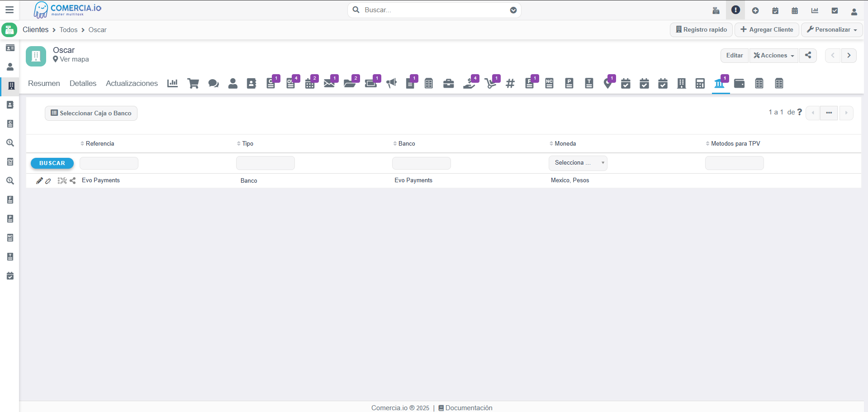868x412 pixels.
Task: Click the COMERCIA.io logo
Action: point(68,10)
